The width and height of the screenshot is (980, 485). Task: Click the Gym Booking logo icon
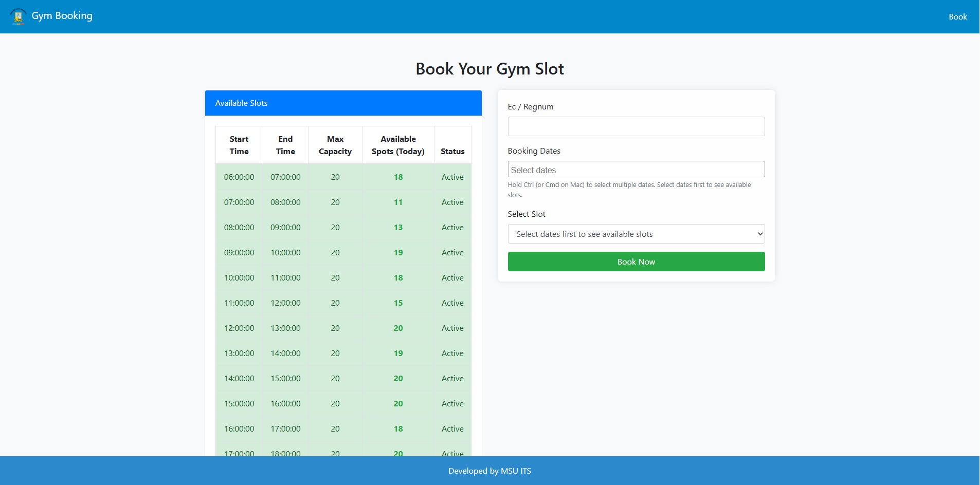tap(19, 16)
